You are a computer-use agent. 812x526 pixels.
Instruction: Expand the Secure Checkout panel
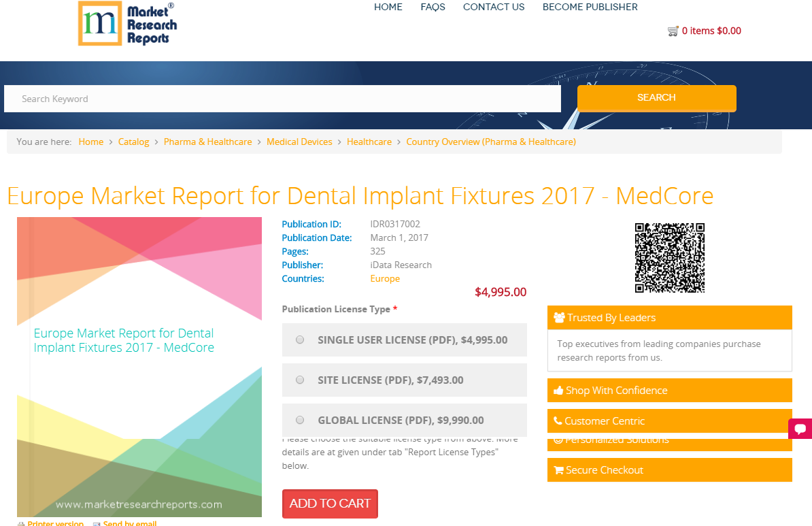pyautogui.click(x=670, y=470)
